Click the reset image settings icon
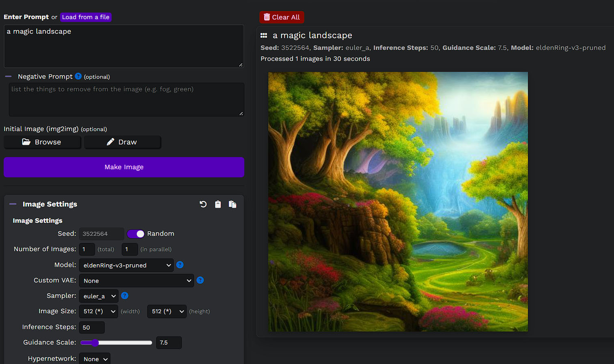This screenshot has width=614, height=364. [203, 204]
